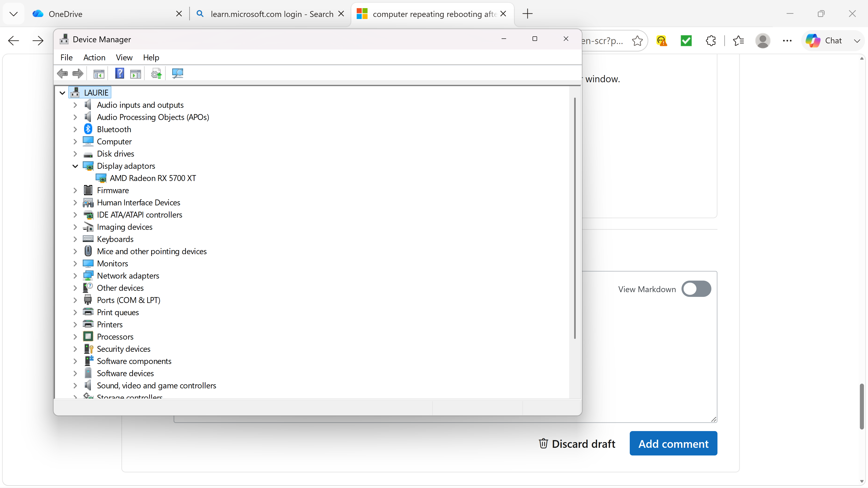Click the Favorites star-list icon in Edge
Image resolution: width=868 pixels, height=488 pixels.
[x=738, y=41]
